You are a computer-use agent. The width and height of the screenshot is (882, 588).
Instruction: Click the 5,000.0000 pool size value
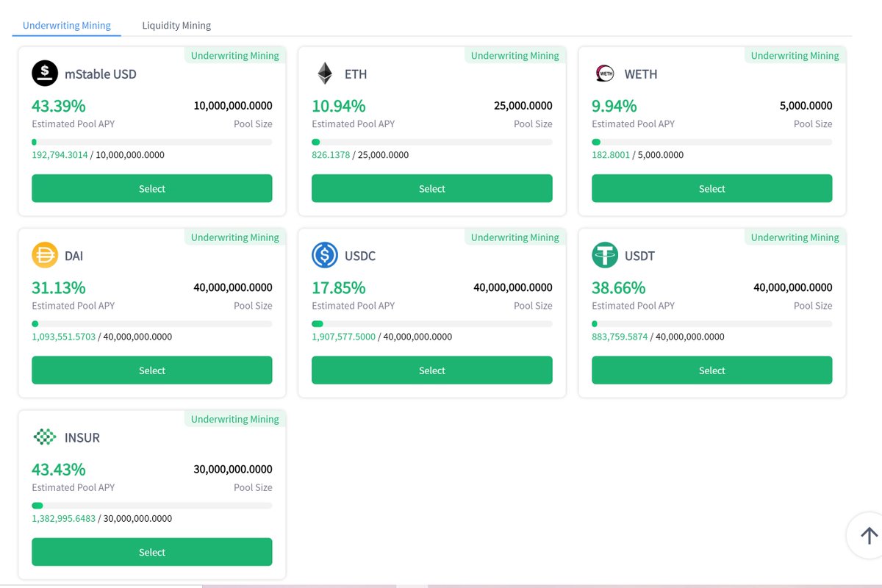(x=806, y=105)
